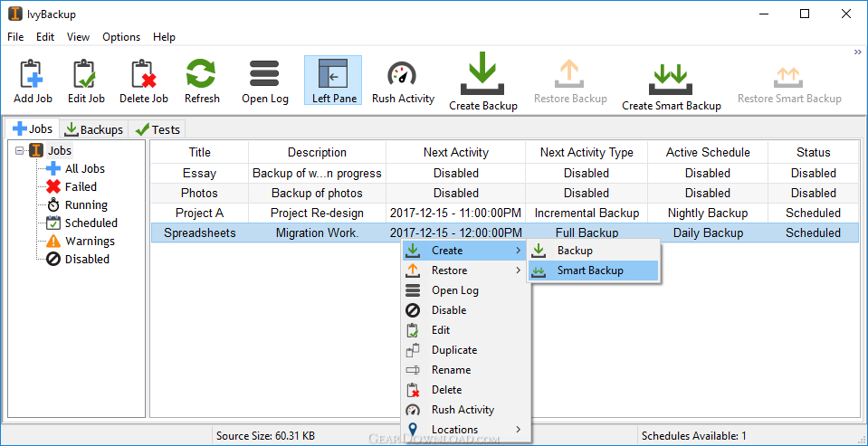Screen dimensions: 868x446
Task: Click the Status column header
Action: point(813,152)
